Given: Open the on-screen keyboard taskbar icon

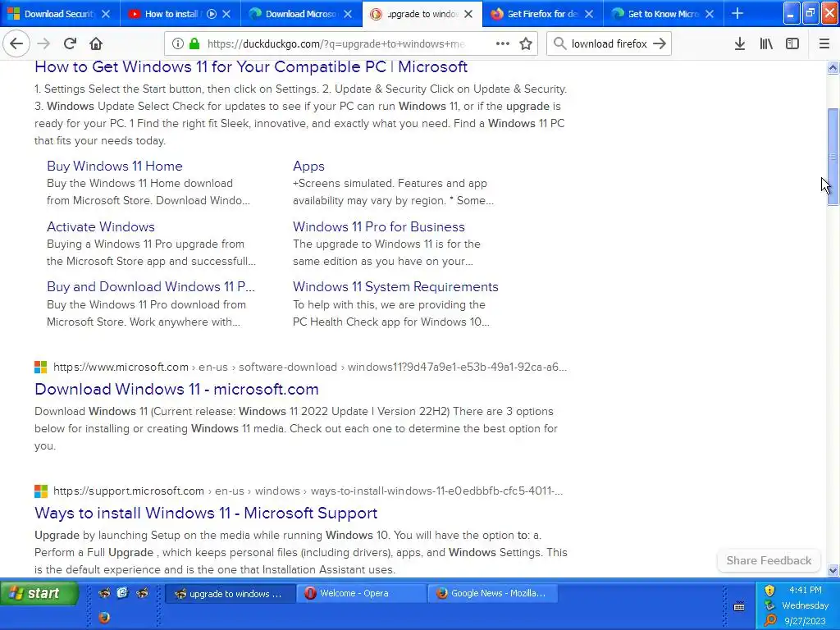Looking at the screenshot, I should (x=739, y=606).
